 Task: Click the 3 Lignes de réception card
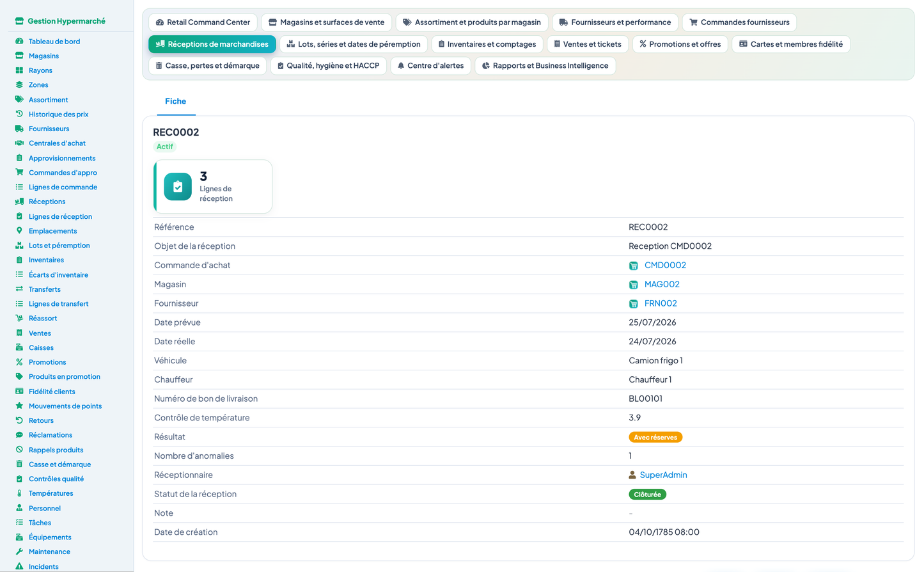tap(213, 187)
